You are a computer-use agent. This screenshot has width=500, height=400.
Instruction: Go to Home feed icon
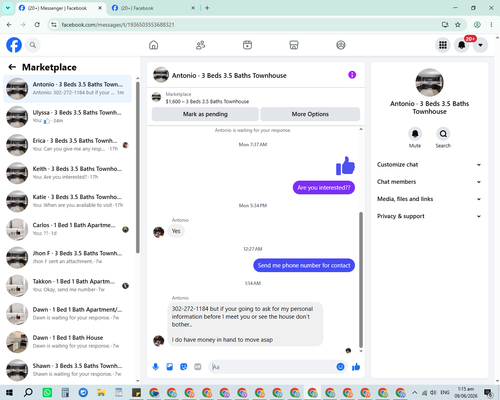click(x=153, y=45)
